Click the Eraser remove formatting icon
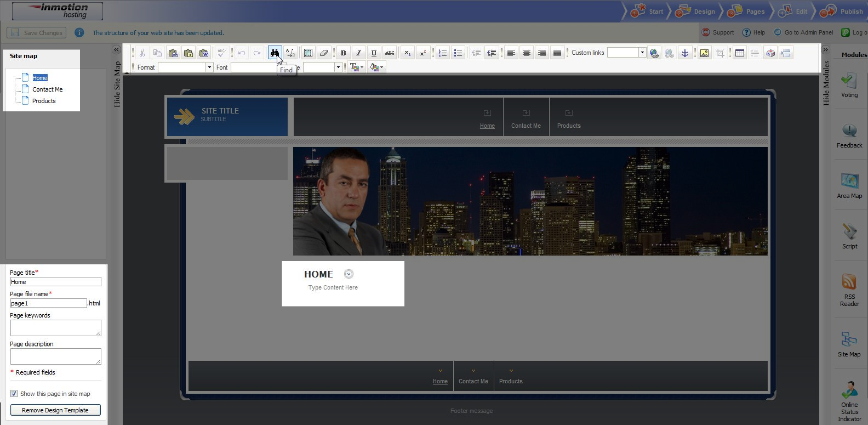Image resolution: width=868 pixels, height=425 pixels. click(323, 53)
